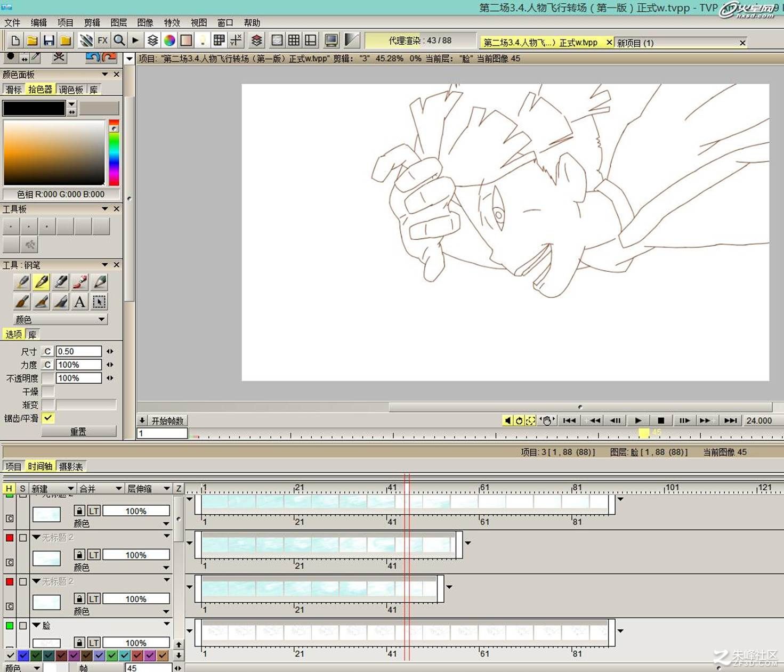The height and width of the screenshot is (672, 784).
Task: Select the red oil paint tube tool
Action: [x=80, y=282]
